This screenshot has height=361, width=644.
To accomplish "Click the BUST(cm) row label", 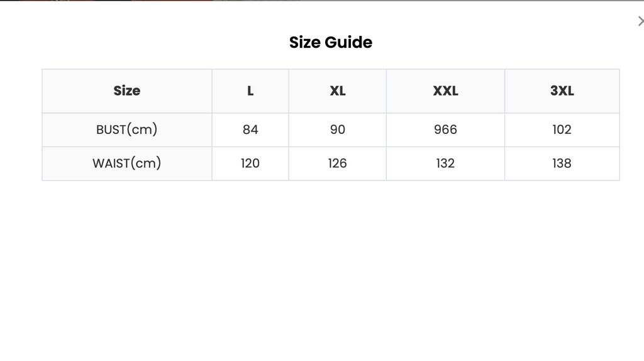I will 127,130.
